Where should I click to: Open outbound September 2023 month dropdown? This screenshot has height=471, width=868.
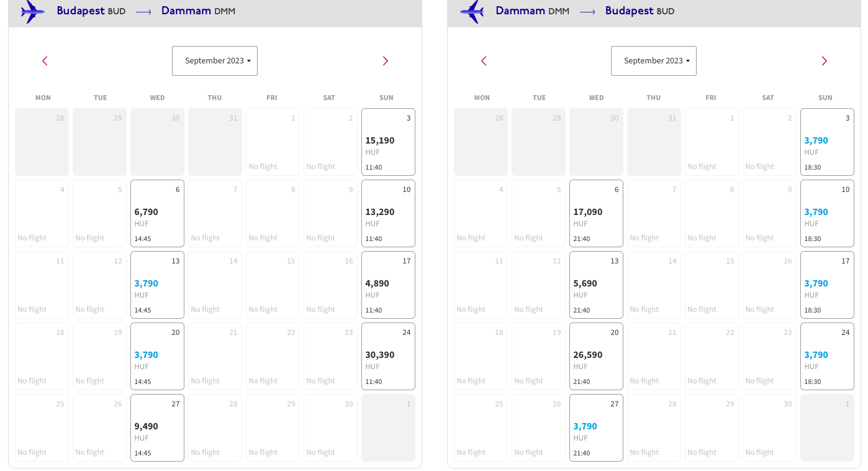tap(215, 61)
